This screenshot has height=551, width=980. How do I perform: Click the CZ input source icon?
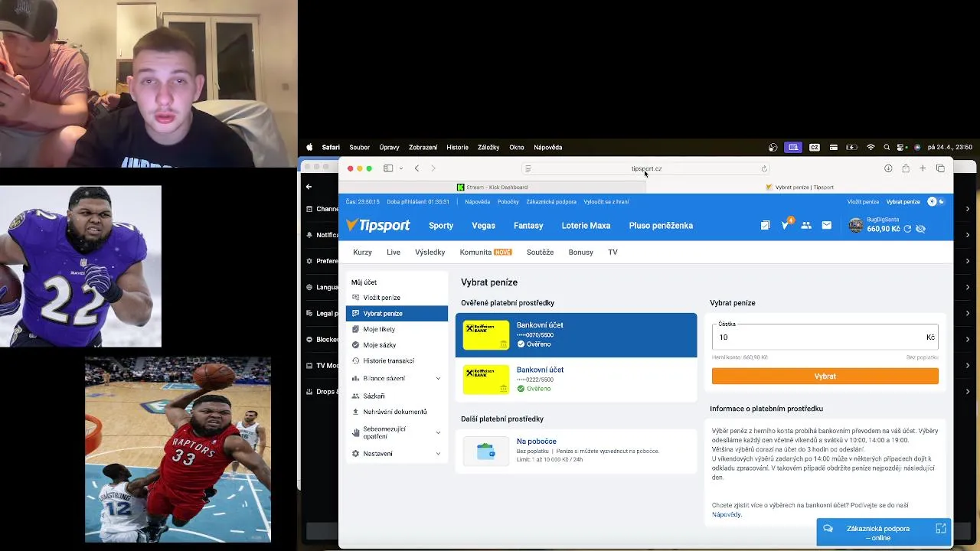coord(815,147)
